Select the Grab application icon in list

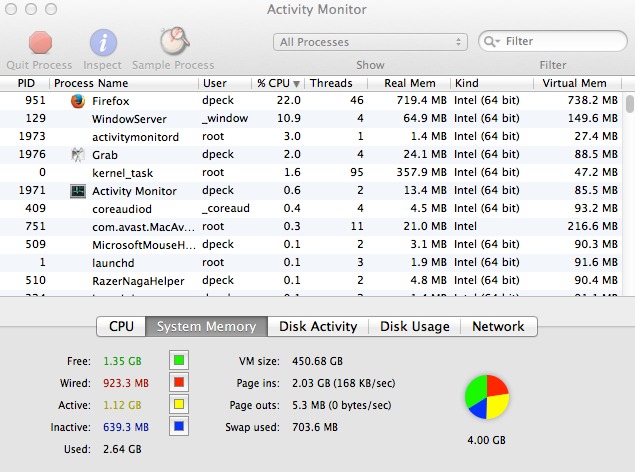(78, 155)
